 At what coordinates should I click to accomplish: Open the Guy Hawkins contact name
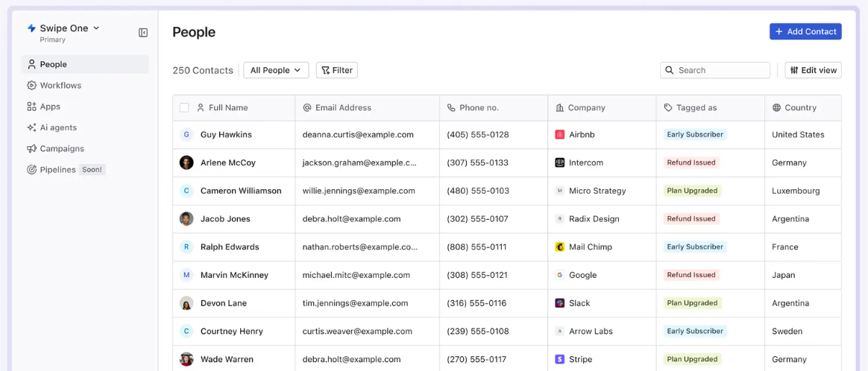click(x=226, y=134)
